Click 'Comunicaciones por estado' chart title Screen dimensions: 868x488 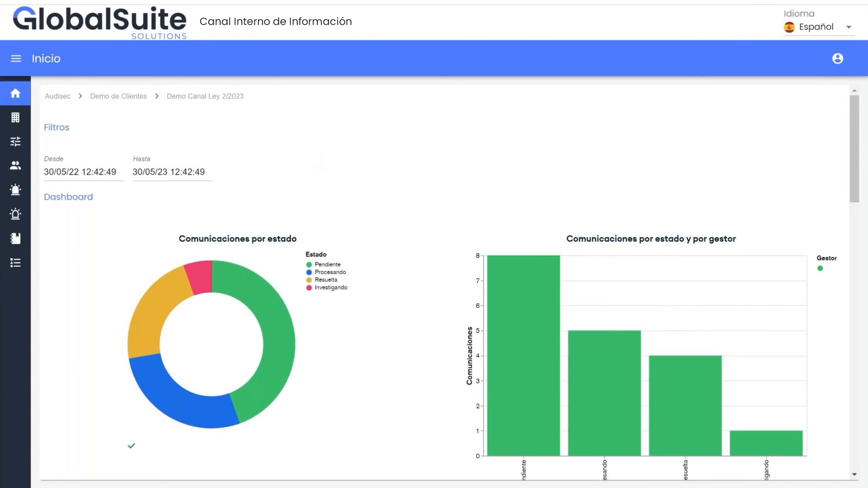pyautogui.click(x=238, y=239)
